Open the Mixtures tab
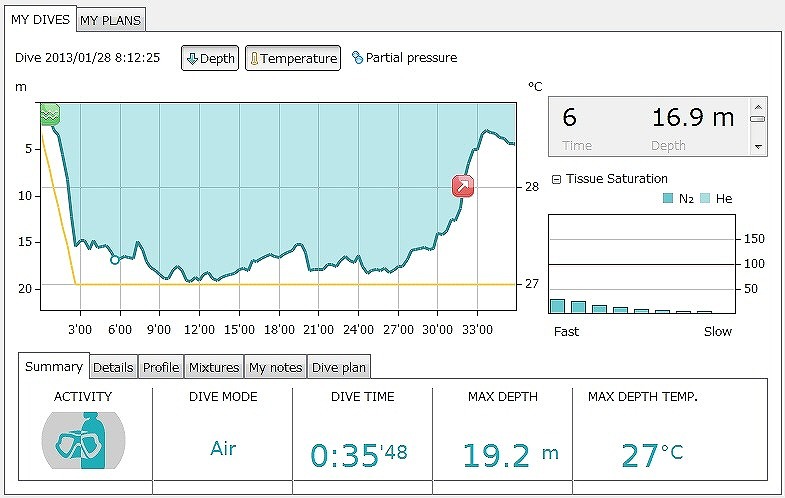Image resolution: width=785 pixels, height=498 pixels. 214,367
